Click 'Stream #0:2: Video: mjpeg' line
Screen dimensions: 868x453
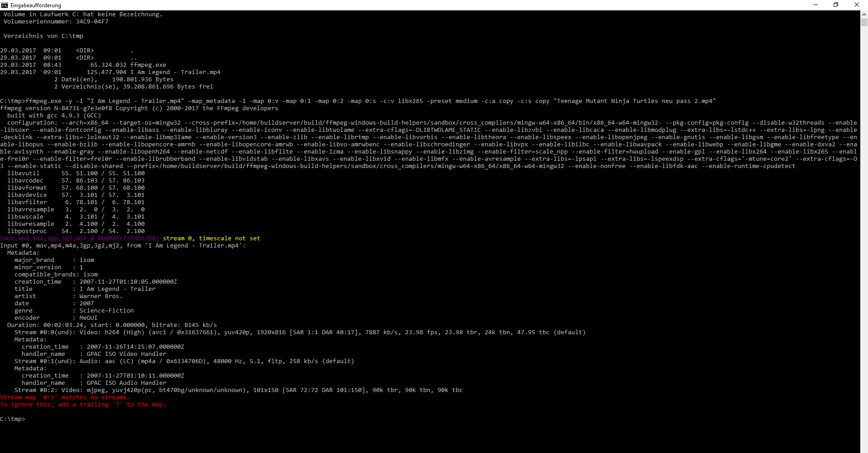[x=239, y=390]
